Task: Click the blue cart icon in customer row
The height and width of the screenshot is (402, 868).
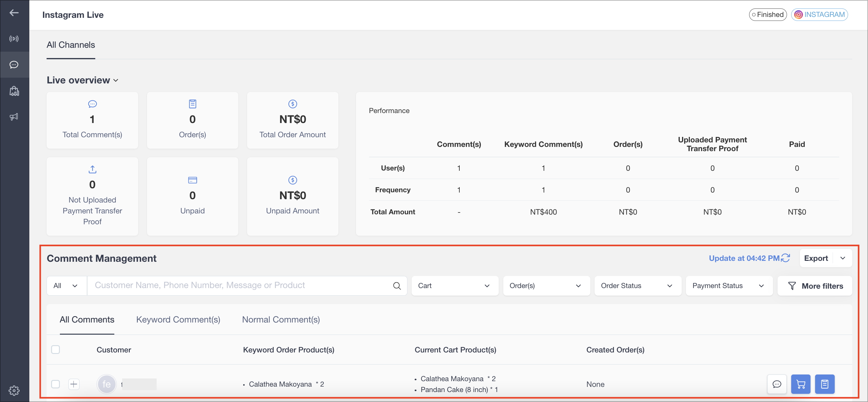Action: [801, 384]
